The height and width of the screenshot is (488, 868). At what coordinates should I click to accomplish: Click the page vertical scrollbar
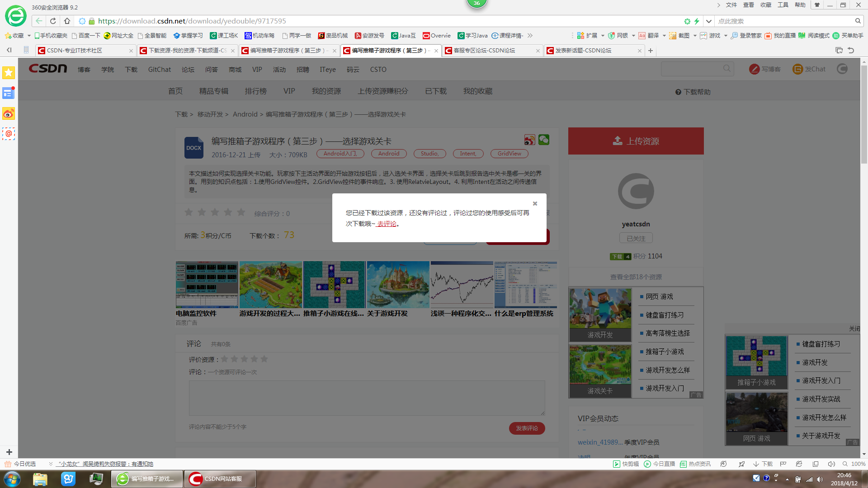(864, 114)
